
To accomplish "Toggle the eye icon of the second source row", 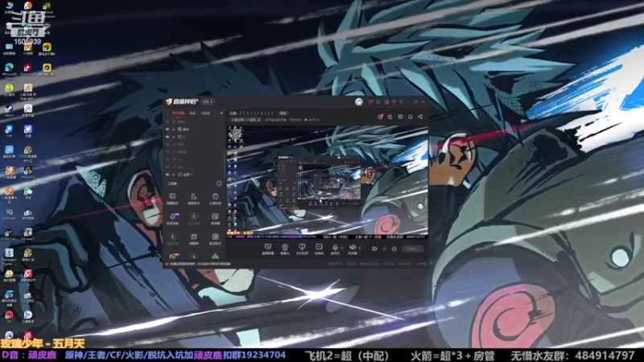I will click(167, 130).
